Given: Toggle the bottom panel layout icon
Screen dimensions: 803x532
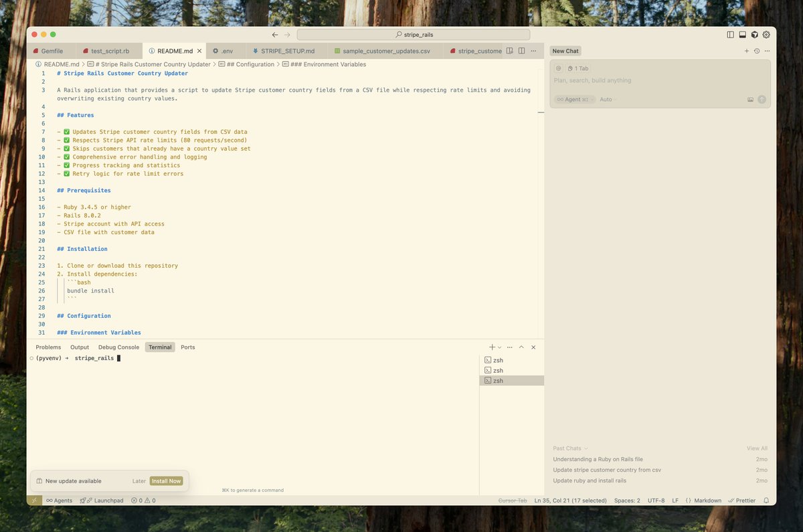Looking at the screenshot, I should (742, 34).
